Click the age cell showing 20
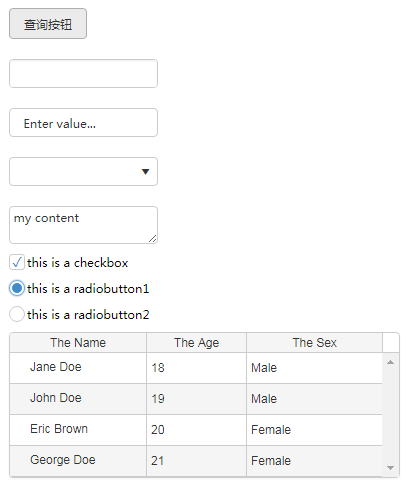 tap(196, 430)
